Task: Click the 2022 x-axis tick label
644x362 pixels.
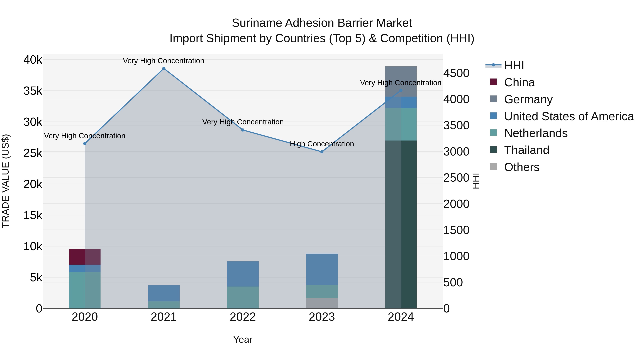Action: click(243, 317)
